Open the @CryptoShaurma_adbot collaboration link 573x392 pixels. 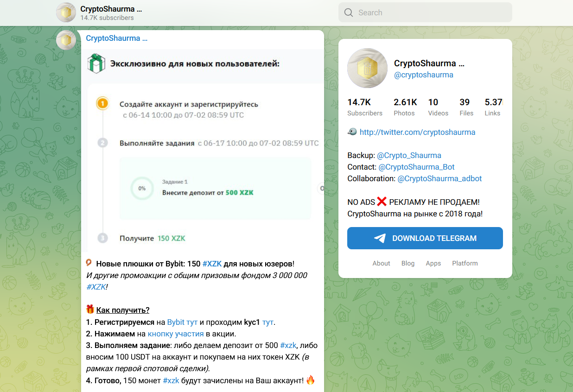440,178
